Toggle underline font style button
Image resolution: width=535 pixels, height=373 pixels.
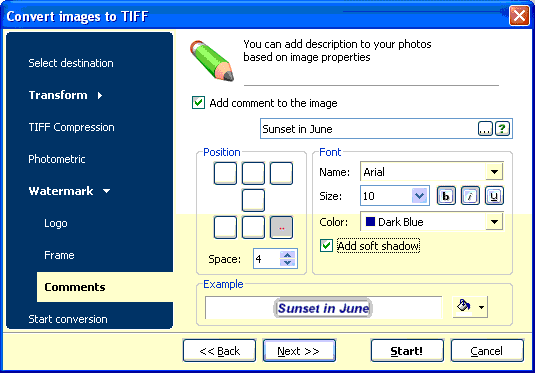(x=494, y=196)
